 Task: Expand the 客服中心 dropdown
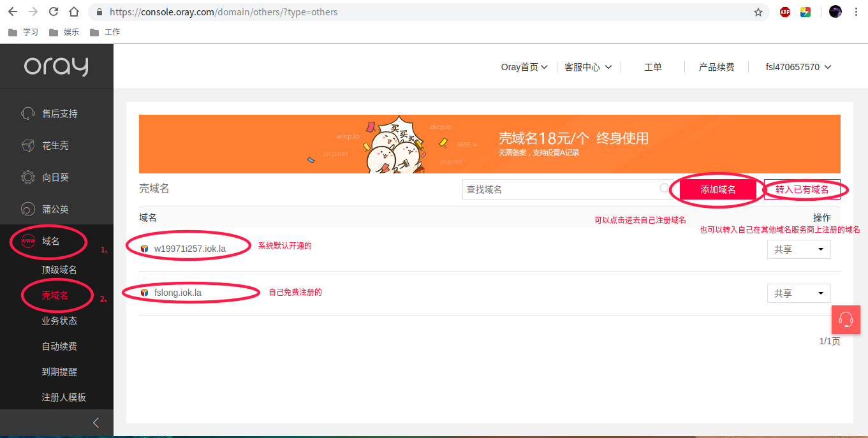588,67
